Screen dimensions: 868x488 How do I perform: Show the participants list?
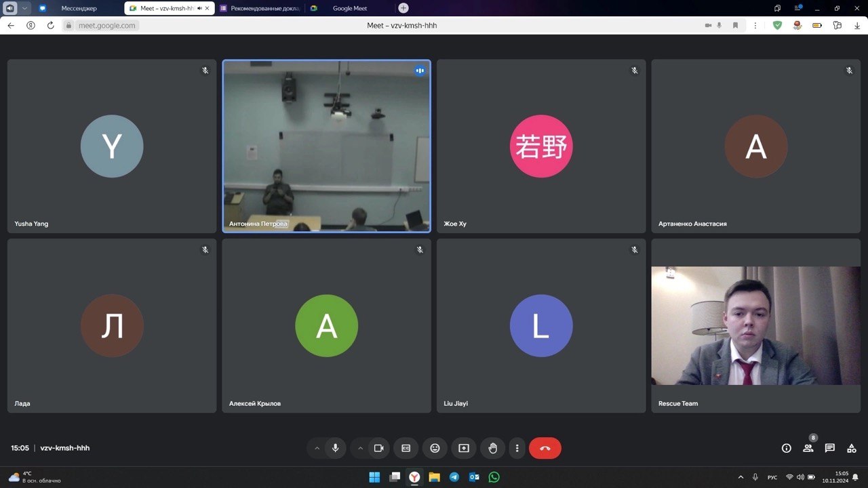coord(808,448)
